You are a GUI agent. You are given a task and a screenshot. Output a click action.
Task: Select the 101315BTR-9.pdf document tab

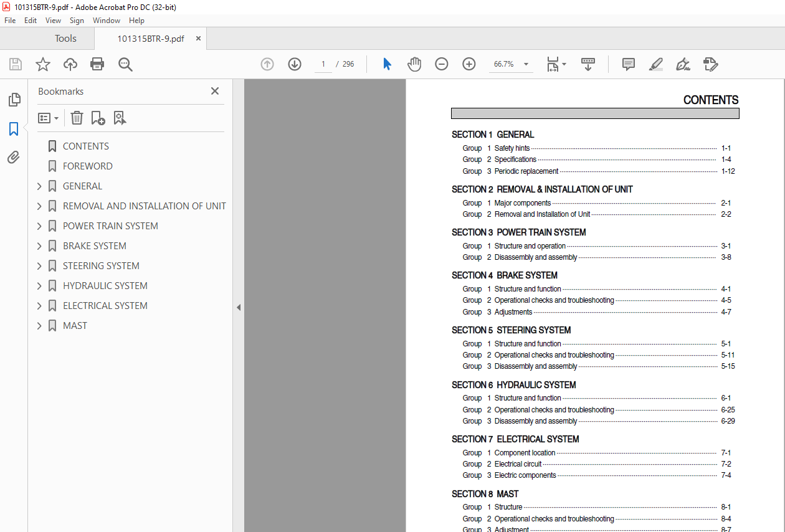coord(151,39)
